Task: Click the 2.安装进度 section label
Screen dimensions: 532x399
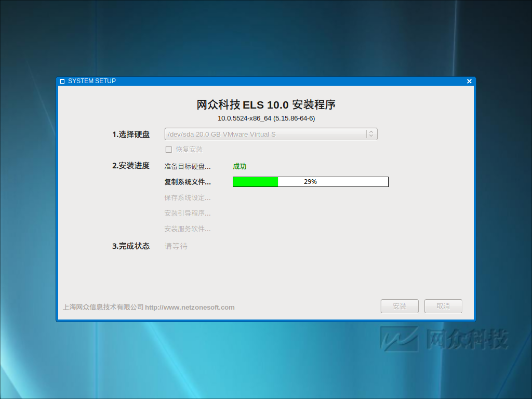Action: click(131, 166)
